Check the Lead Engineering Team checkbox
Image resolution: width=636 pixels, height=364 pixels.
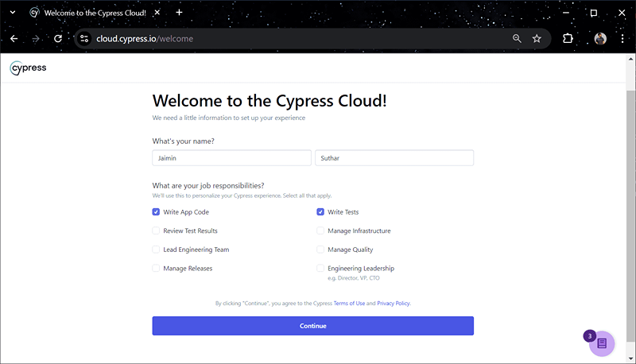[x=156, y=250]
